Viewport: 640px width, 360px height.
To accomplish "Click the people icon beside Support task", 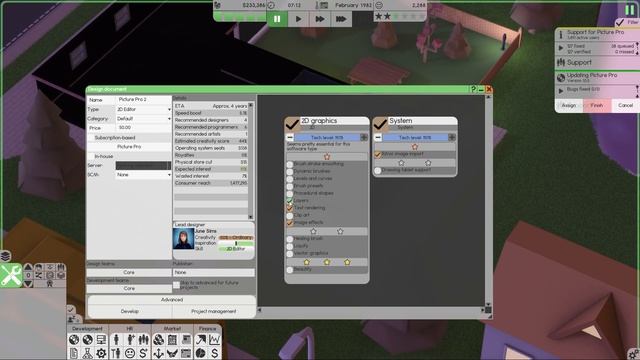I will click(561, 62).
